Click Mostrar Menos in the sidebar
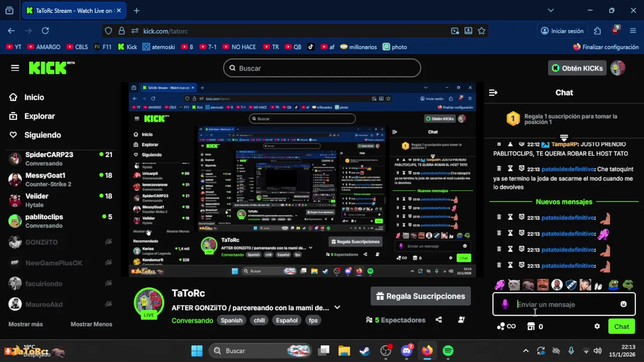This screenshot has width=644, height=362. (91, 324)
